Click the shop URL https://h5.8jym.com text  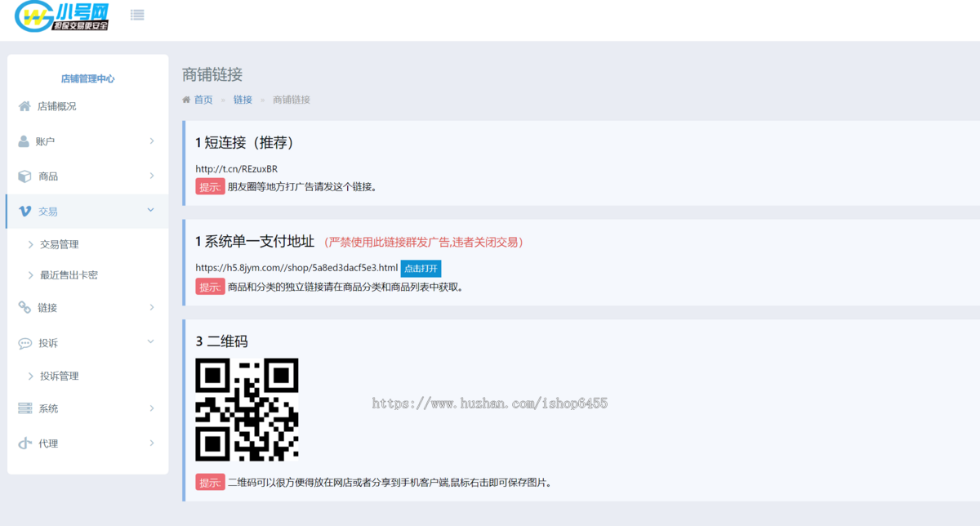point(296,268)
